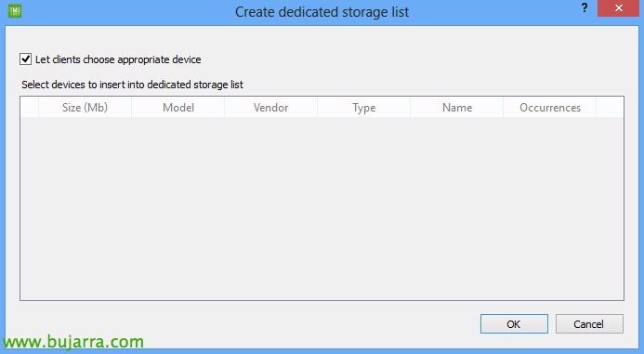Click the 'Let clients choose appropriate device' label
644x354 pixels.
(118, 59)
